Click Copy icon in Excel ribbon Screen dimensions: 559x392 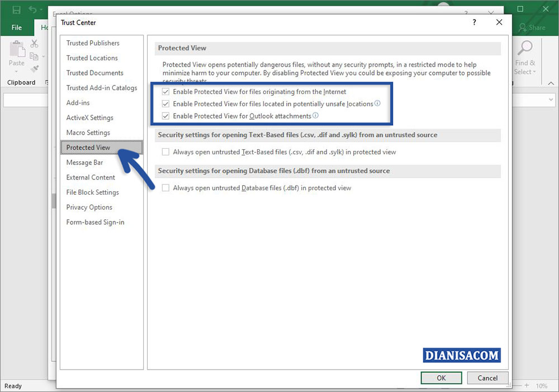pos(34,56)
